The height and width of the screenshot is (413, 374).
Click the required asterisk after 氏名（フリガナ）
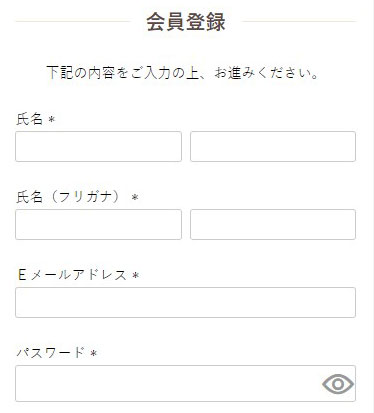coord(135,197)
